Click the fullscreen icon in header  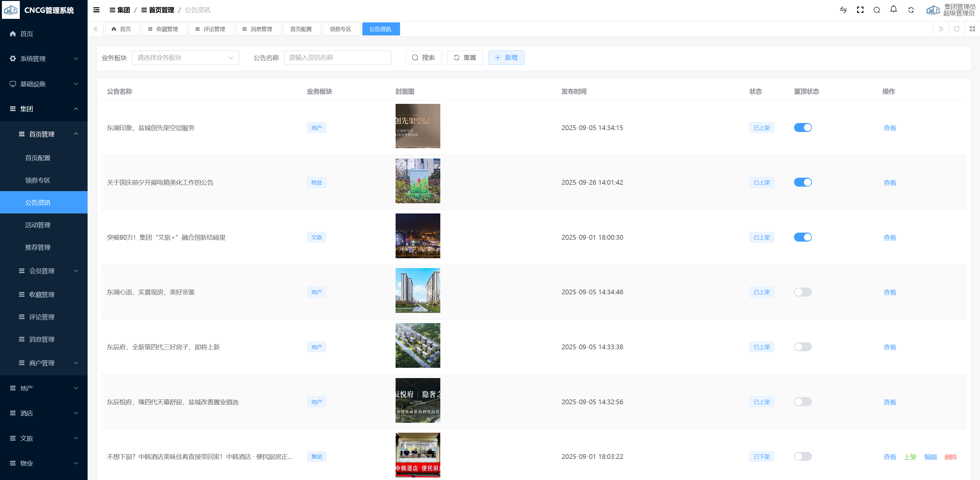pyautogui.click(x=860, y=10)
